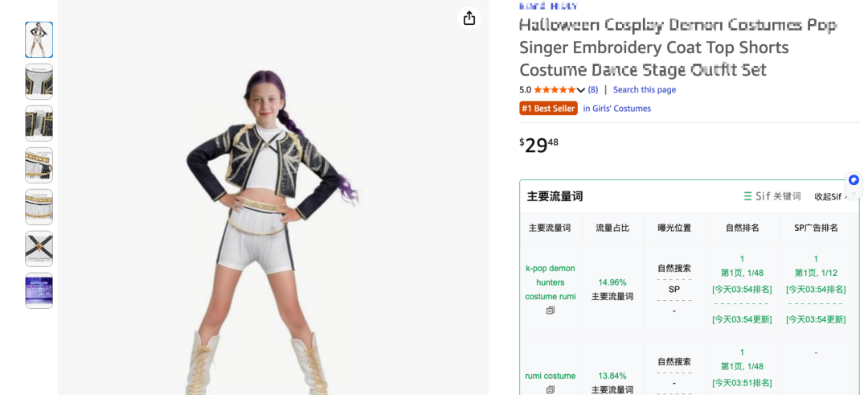Open the purple video last thumbnail
Viewport: 868px width, 395px height.
pos(39,291)
